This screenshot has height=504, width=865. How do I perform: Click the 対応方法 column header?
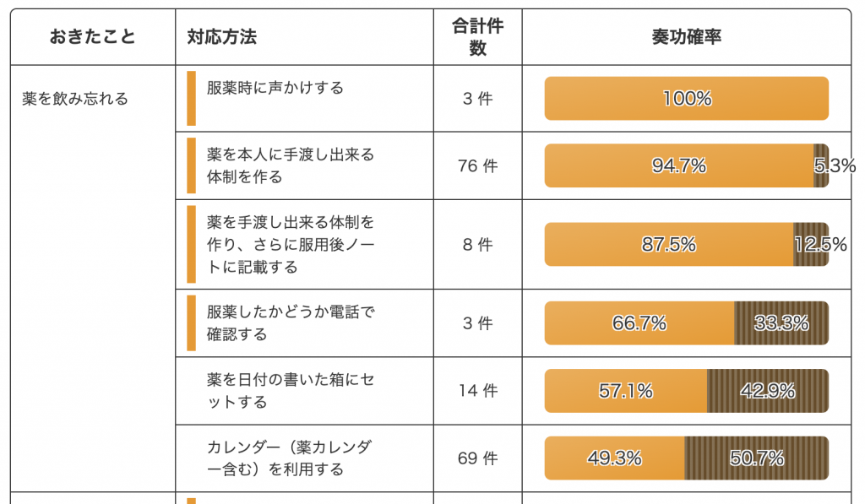[x=222, y=37]
